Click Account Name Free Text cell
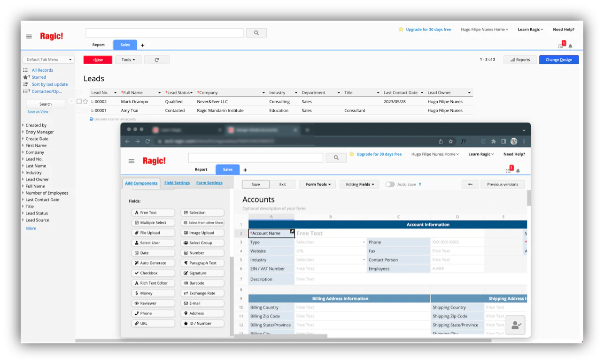The width and height of the screenshot is (604, 364). pos(390,233)
